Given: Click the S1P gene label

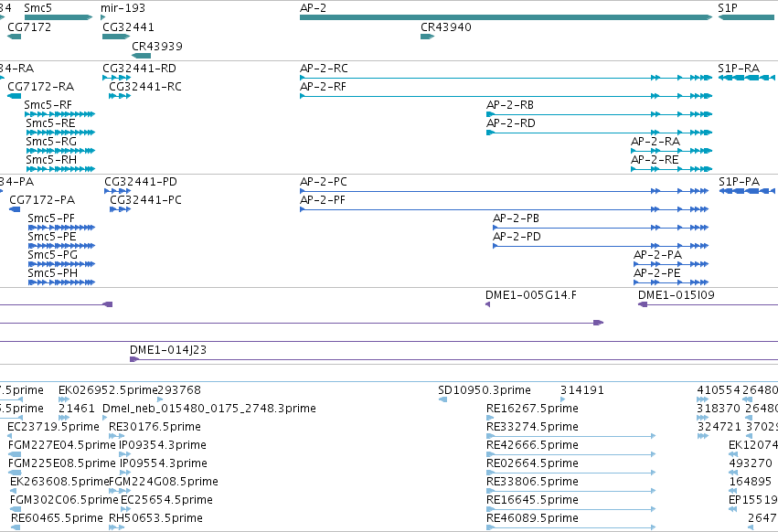Looking at the screenshot, I should pyautogui.click(x=728, y=8).
